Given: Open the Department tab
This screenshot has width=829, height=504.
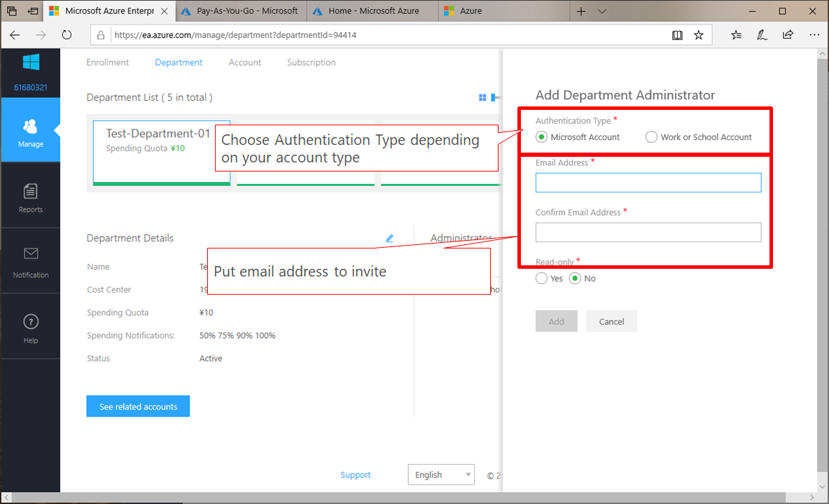Looking at the screenshot, I should coord(179,62).
